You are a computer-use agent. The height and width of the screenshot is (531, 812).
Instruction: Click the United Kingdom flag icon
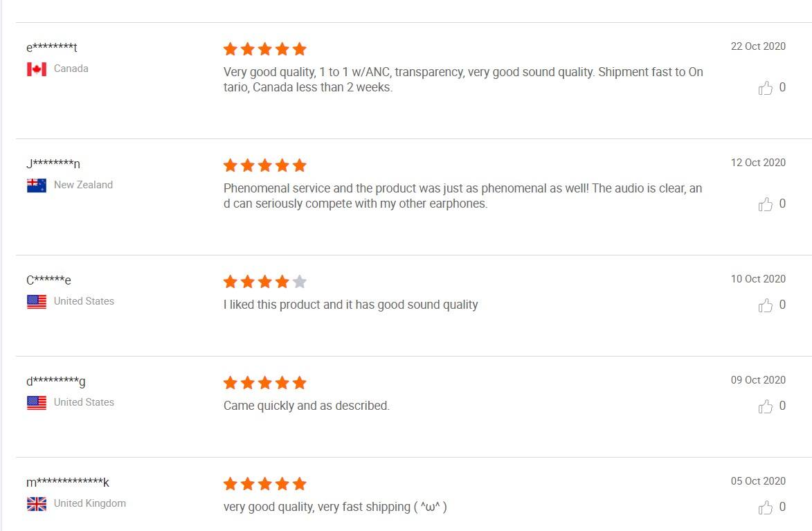point(37,504)
